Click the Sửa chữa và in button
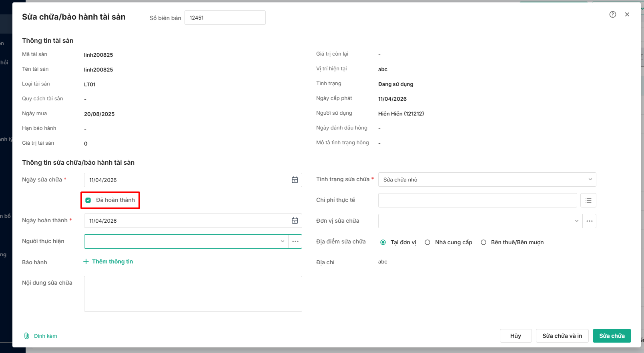This screenshot has width=644, height=353. [x=562, y=336]
